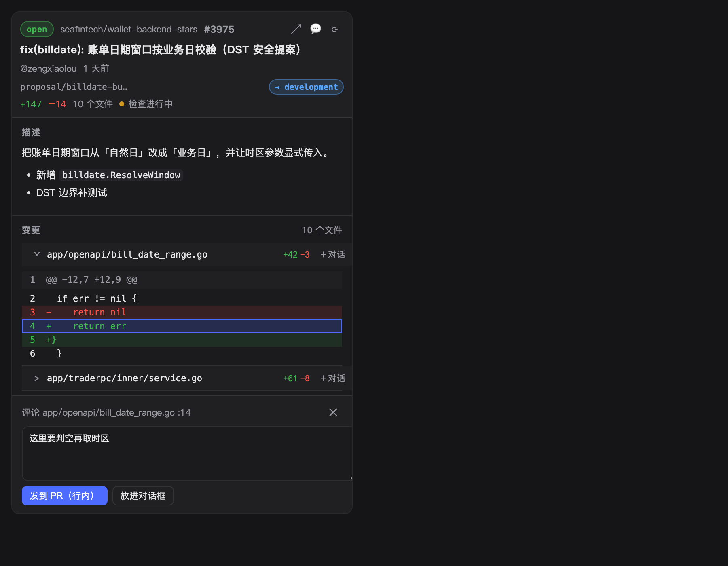Click the 变更 section heading
The height and width of the screenshot is (566, 728).
31,230
